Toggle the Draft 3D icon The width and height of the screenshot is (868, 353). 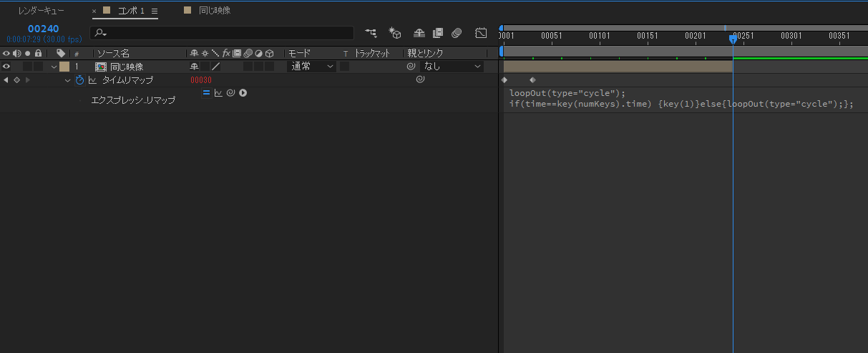(395, 33)
